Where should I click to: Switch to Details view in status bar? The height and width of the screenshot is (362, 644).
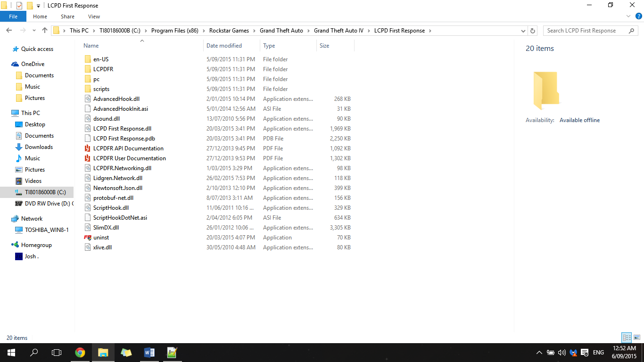[x=627, y=337]
